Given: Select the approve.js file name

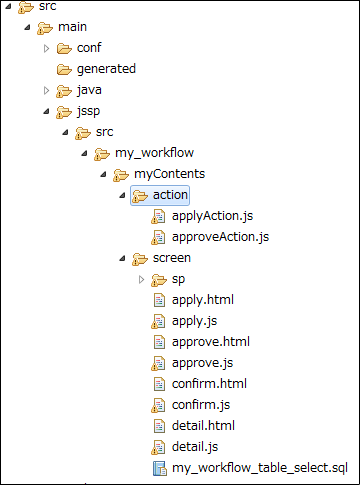Looking at the screenshot, I should point(202,363).
